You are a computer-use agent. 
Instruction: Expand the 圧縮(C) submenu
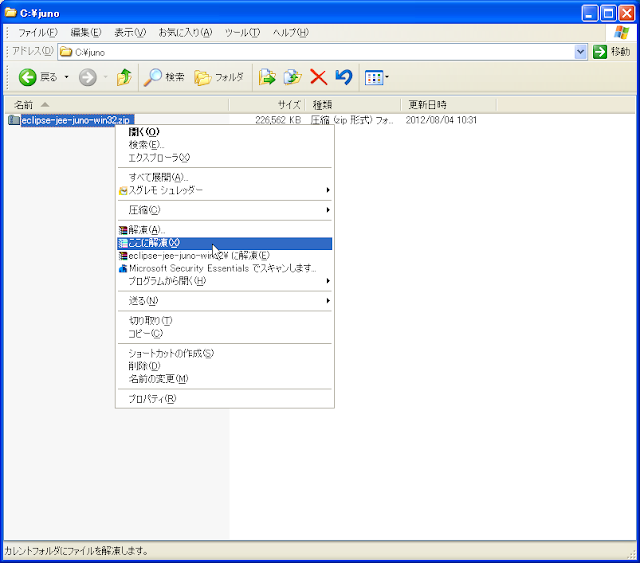[224, 210]
